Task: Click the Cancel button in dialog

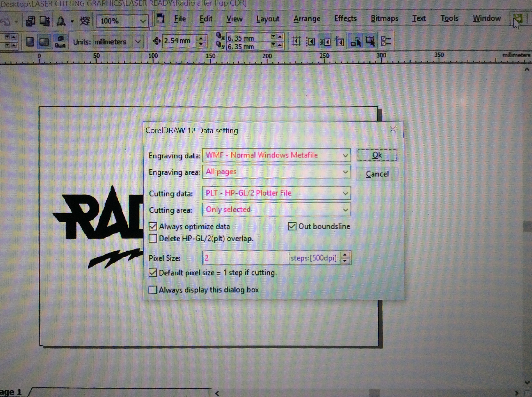Action: click(x=377, y=174)
